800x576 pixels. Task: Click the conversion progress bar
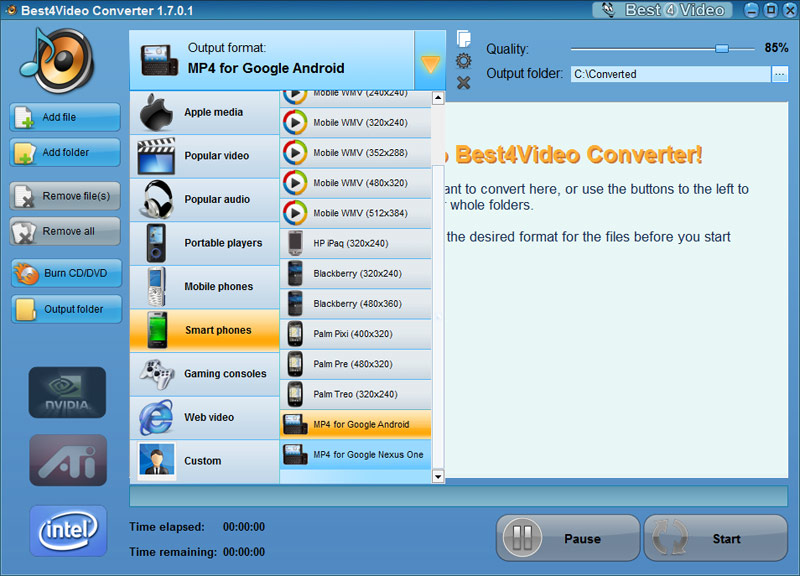pyautogui.click(x=458, y=496)
